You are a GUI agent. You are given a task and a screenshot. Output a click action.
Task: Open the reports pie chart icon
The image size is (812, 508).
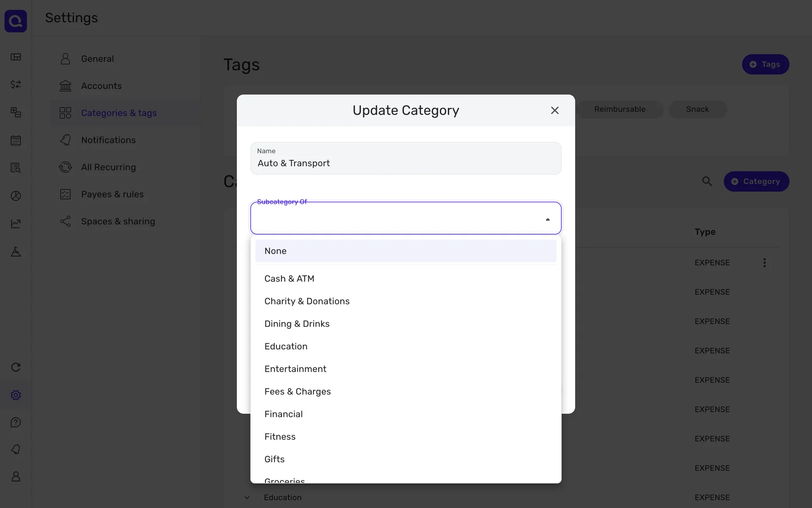16,196
